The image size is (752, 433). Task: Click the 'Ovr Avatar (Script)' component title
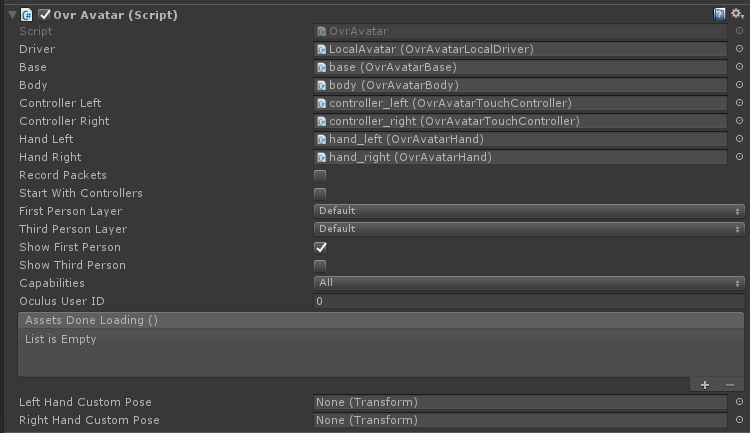click(x=116, y=15)
